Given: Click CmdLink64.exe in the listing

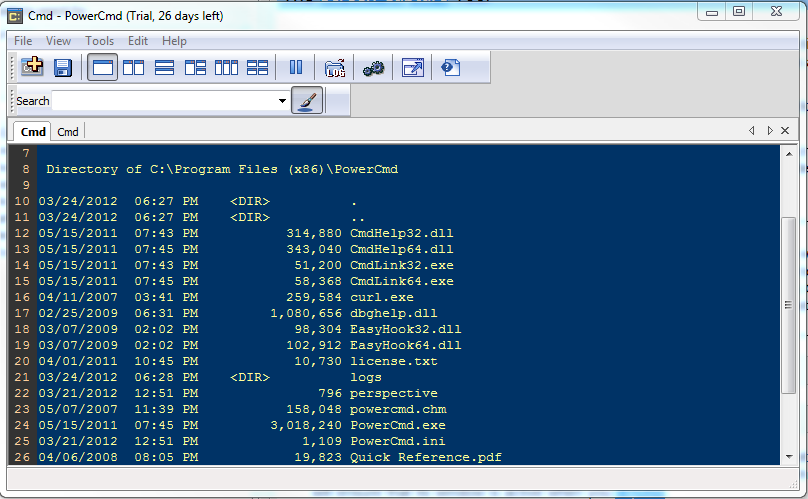Looking at the screenshot, I should 401,281.
